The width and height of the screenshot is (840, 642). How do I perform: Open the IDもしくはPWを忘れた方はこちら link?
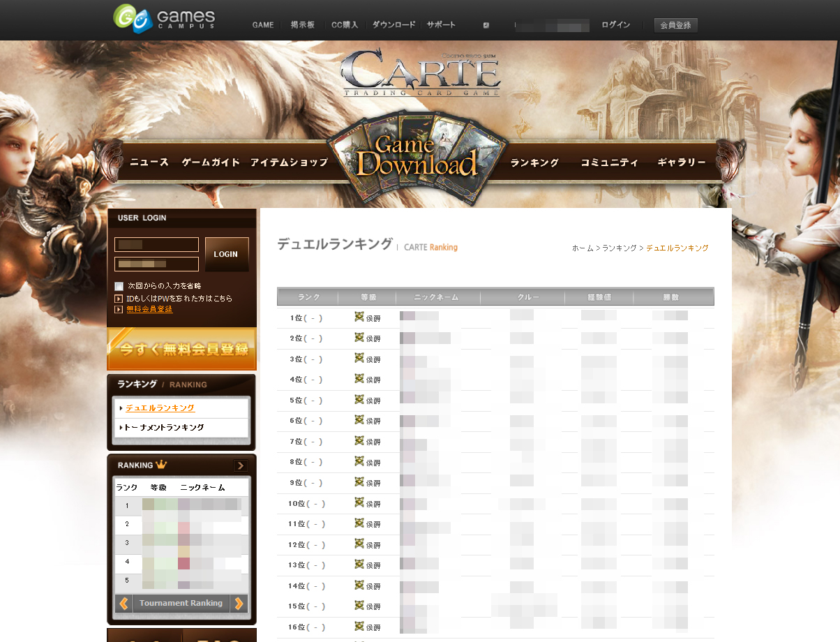coord(179,299)
